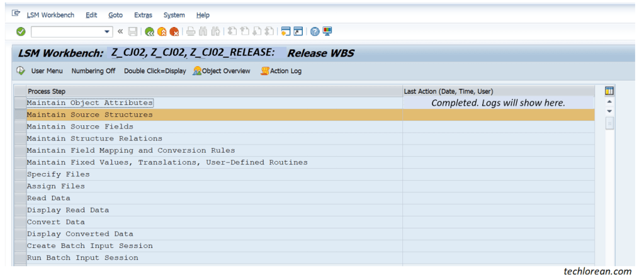Click the Action Log icon
Screen dimensions: 644x280
pyautogui.click(x=265, y=71)
